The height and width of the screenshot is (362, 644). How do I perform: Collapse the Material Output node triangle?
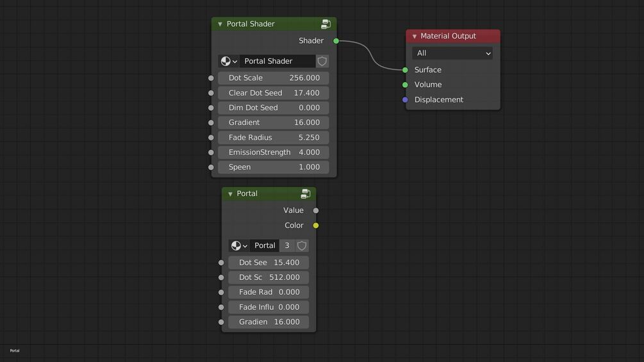pos(415,36)
